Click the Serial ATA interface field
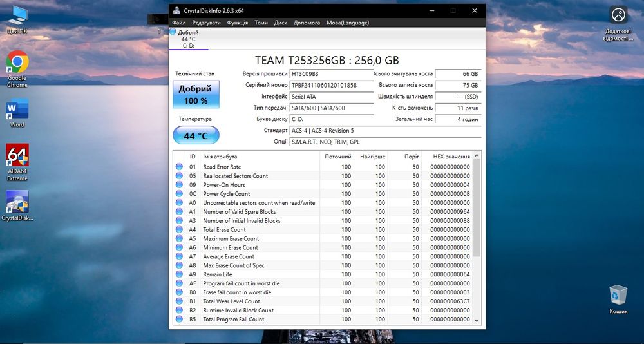Viewport: 644px width, 344px height. (332, 97)
